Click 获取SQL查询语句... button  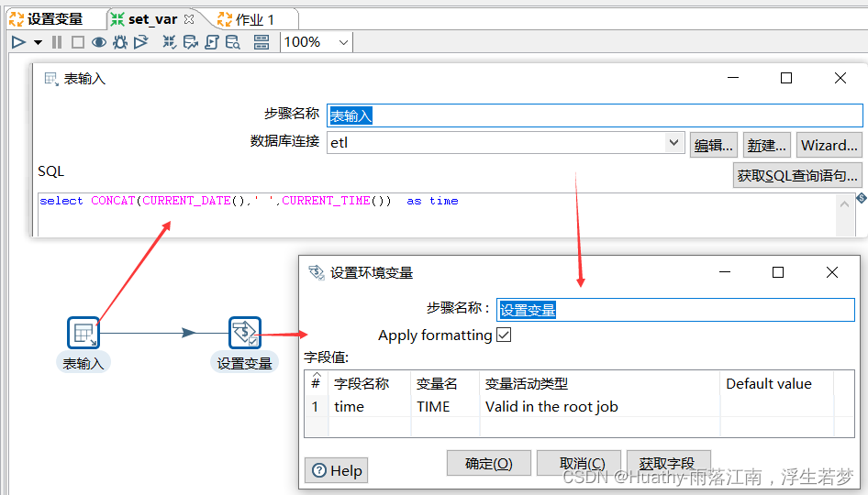(x=797, y=175)
